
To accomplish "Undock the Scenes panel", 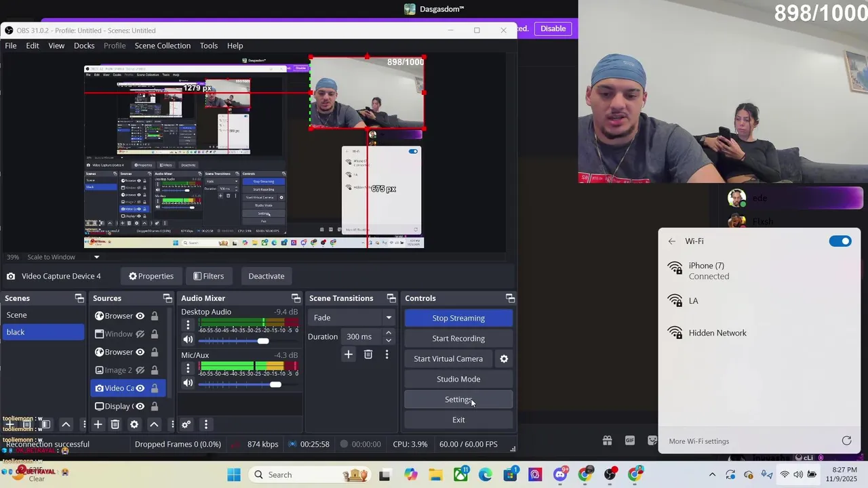I will 79,298.
